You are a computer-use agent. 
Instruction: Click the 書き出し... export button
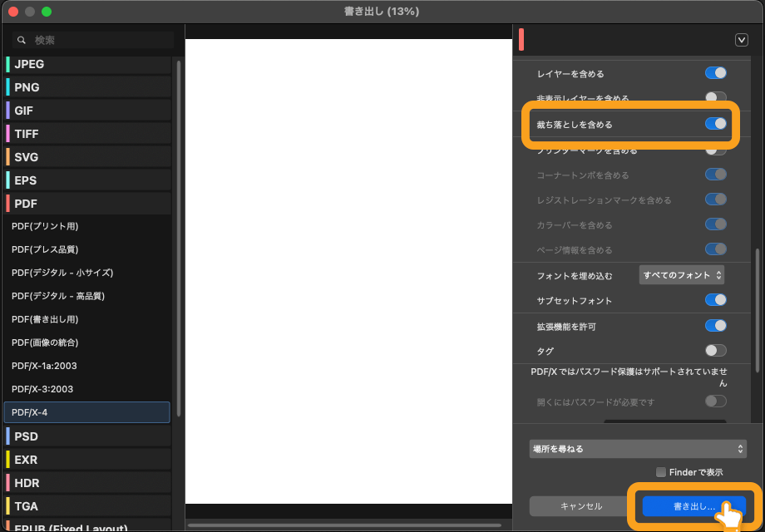click(x=693, y=506)
